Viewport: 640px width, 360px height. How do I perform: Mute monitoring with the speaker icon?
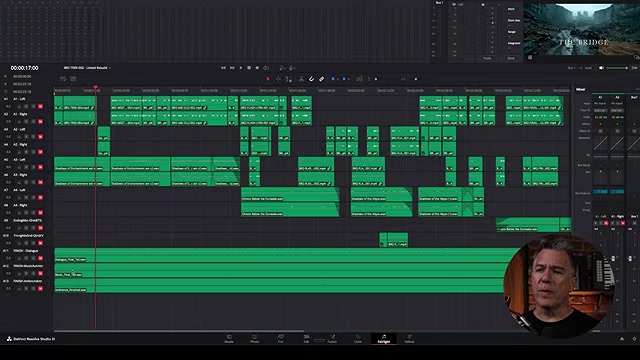click(601, 68)
